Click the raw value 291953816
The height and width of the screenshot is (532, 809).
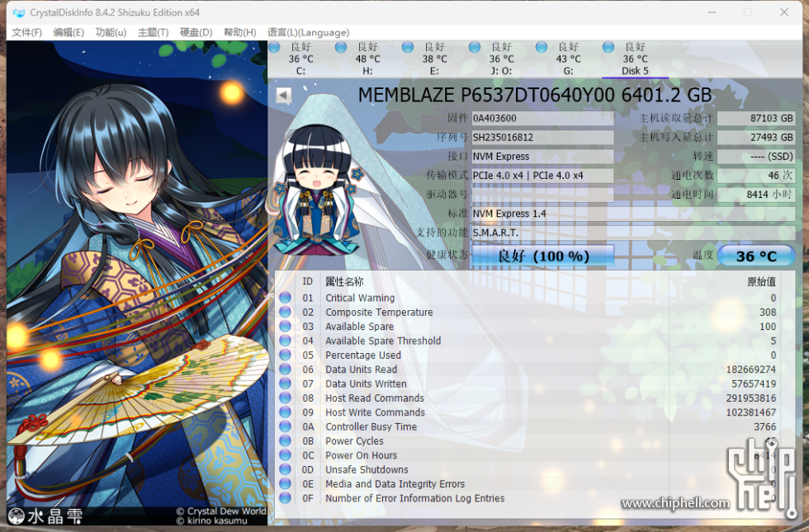[x=750, y=398]
